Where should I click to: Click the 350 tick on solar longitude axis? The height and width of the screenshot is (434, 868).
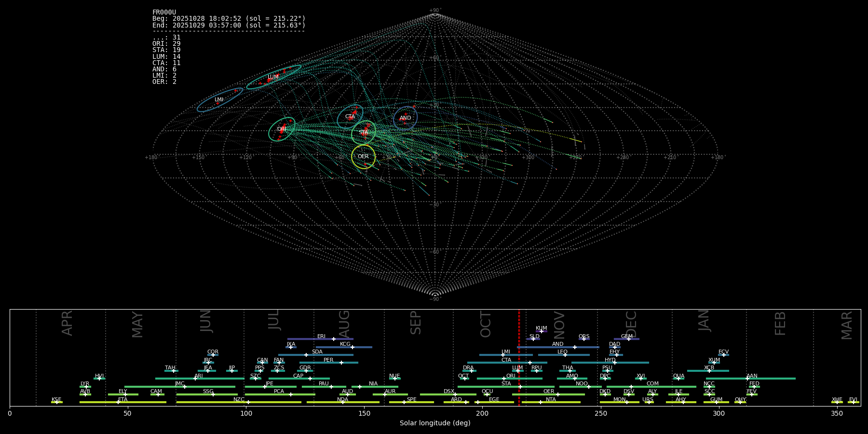837,414
